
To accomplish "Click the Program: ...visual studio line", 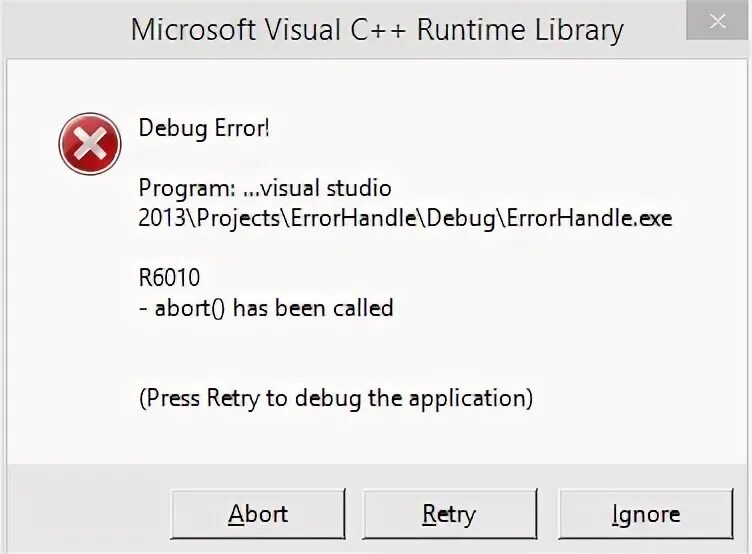I will point(265,188).
